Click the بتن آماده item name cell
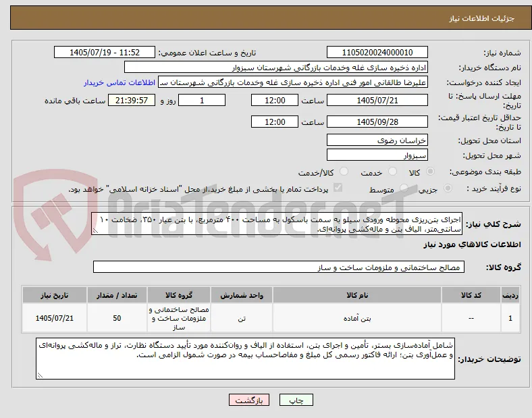 (357, 318)
